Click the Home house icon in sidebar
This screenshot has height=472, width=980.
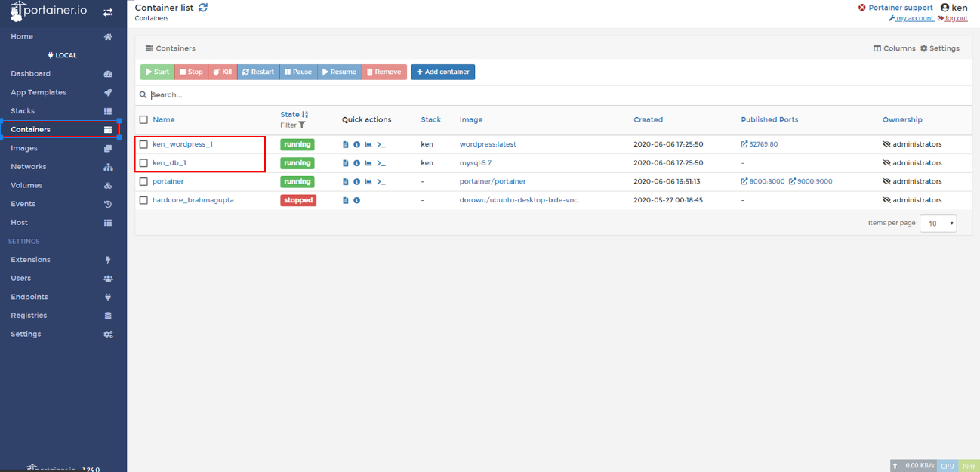(108, 36)
